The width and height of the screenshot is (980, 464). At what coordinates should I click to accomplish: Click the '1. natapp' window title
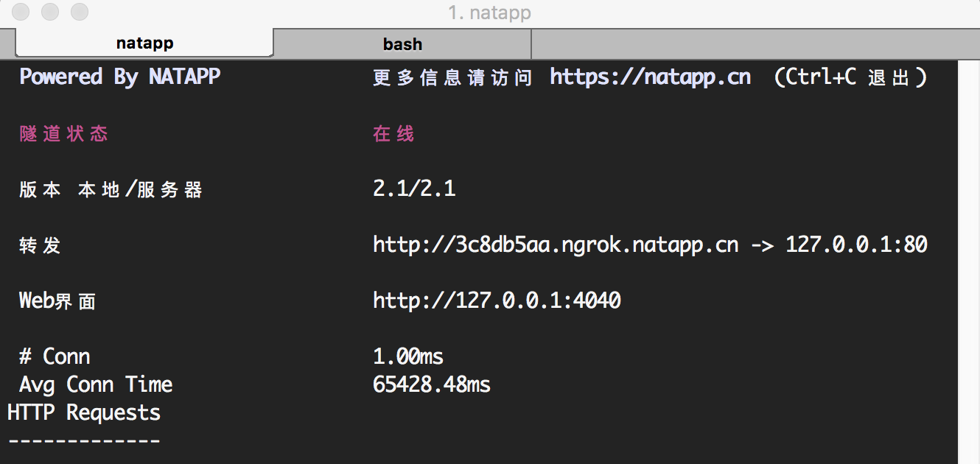[x=489, y=13]
